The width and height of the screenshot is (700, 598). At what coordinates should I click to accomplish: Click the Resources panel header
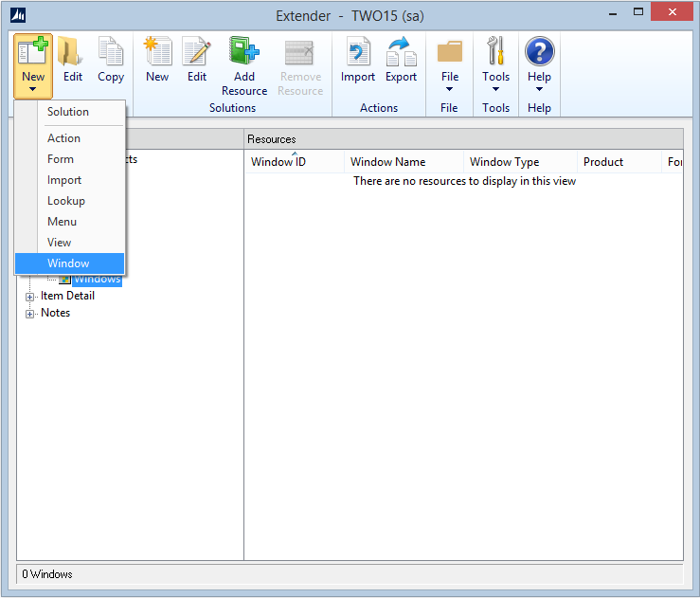pos(463,139)
